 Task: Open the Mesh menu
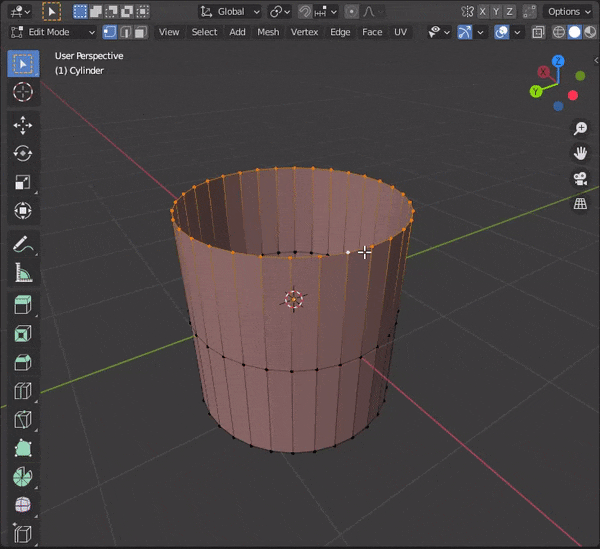(x=268, y=32)
